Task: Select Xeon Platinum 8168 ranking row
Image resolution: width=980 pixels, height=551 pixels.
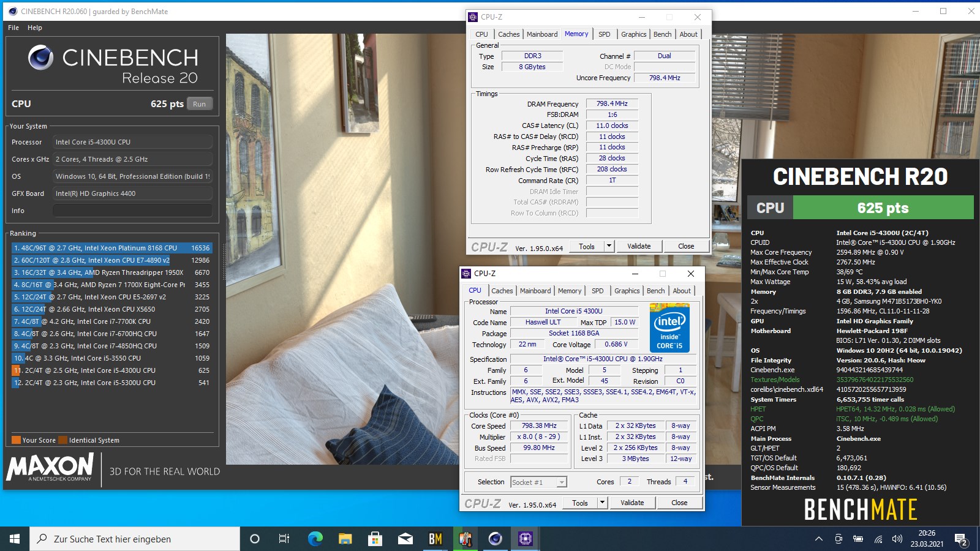Action: (112, 248)
